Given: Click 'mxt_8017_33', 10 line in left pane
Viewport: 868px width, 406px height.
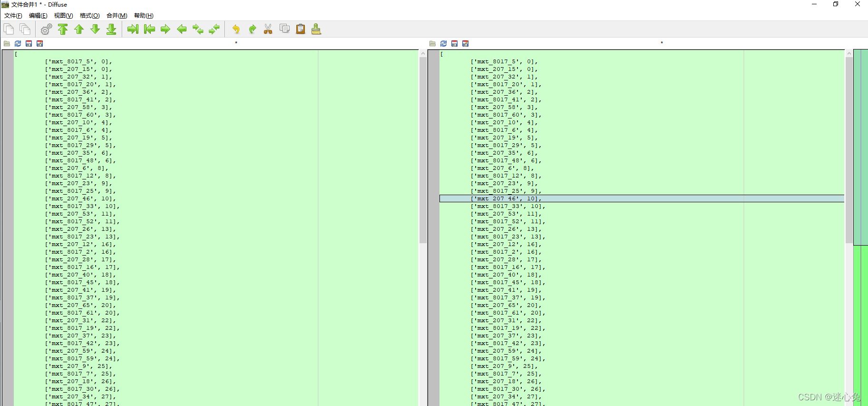Looking at the screenshot, I should coord(82,206).
